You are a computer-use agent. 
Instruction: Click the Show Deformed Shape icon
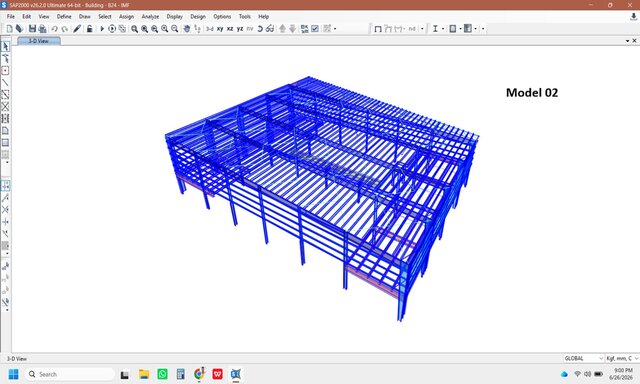pos(388,29)
